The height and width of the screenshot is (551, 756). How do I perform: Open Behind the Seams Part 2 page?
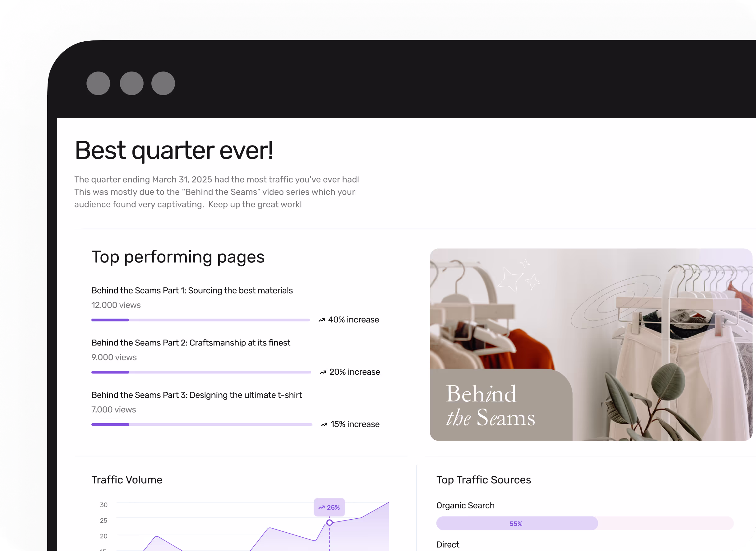point(191,343)
